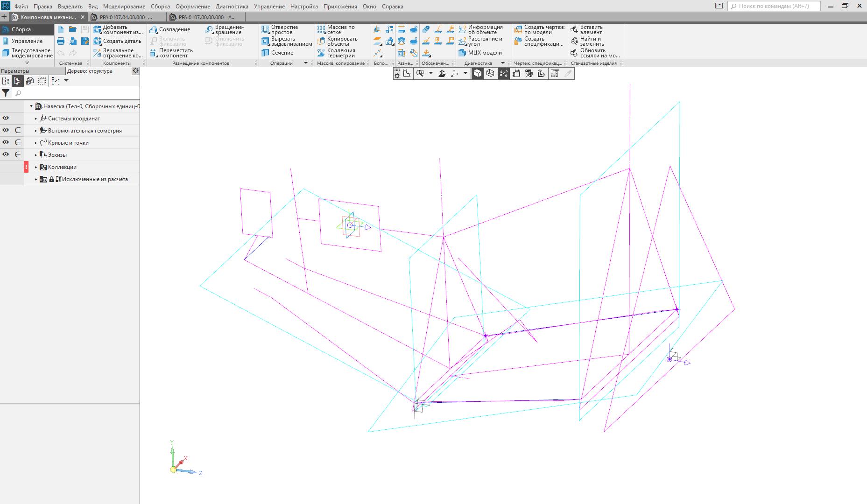The image size is (867, 504).
Task: Open 'МЦХ модели' mass properties tool
Action: [x=480, y=53]
